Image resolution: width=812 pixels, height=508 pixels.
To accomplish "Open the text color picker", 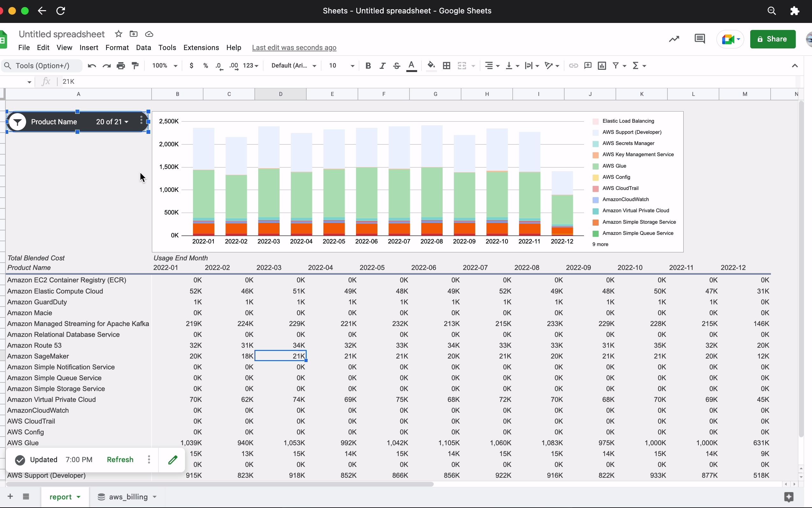I will click(x=411, y=66).
